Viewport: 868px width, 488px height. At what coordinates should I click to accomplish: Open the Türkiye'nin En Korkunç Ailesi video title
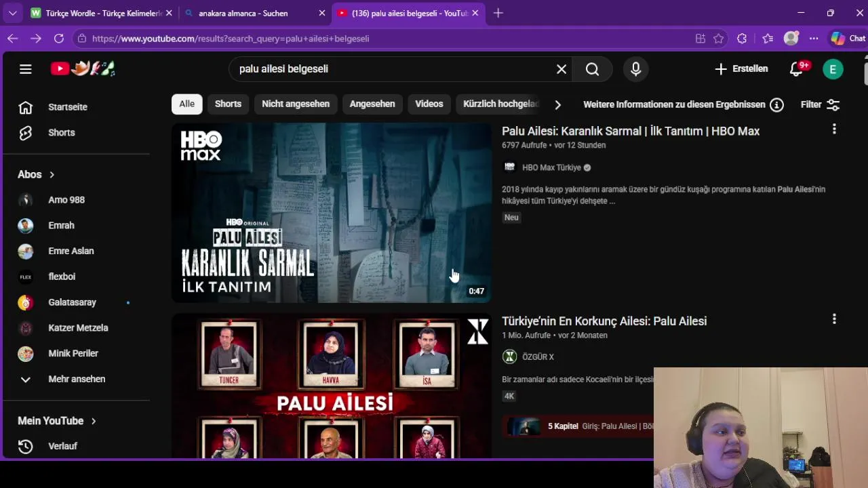pos(604,321)
